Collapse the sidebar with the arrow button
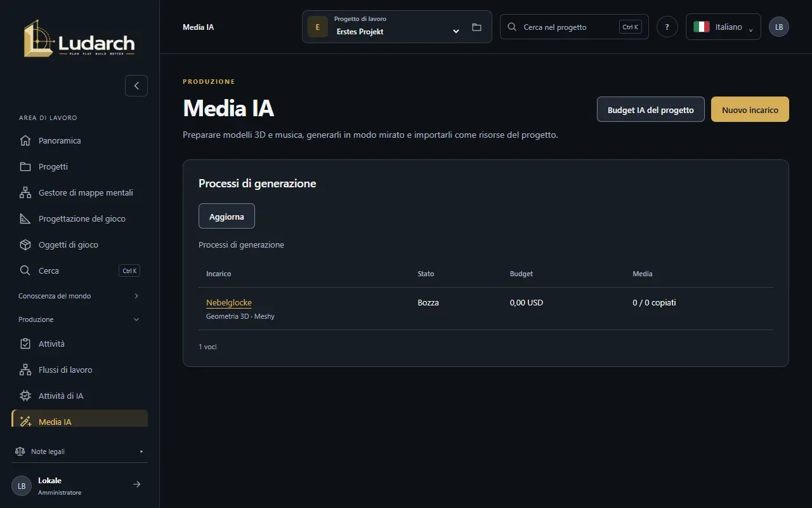812x508 pixels. (136, 86)
